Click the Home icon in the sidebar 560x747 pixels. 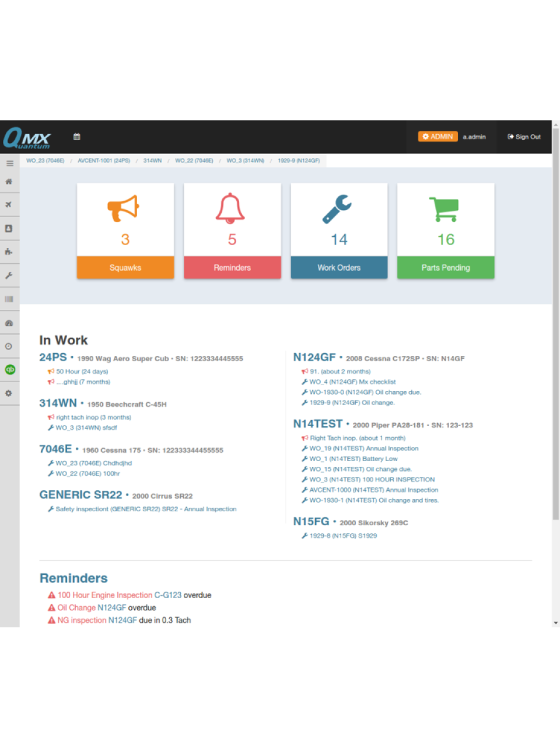tap(9, 181)
